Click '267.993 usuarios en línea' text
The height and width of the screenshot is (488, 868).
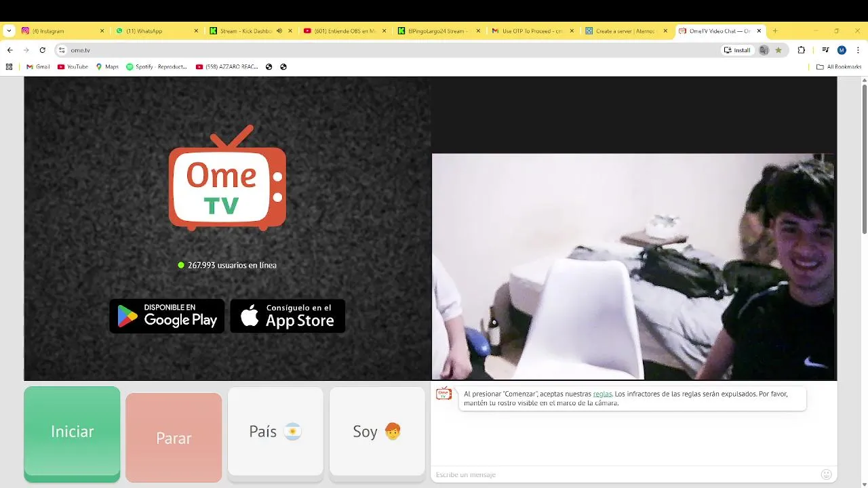click(232, 265)
